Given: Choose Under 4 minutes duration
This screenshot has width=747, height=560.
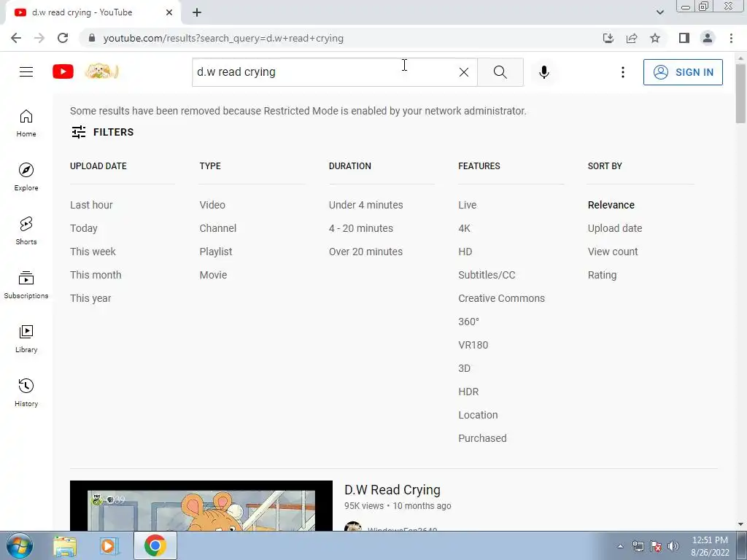Looking at the screenshot, I should [366, 205].
